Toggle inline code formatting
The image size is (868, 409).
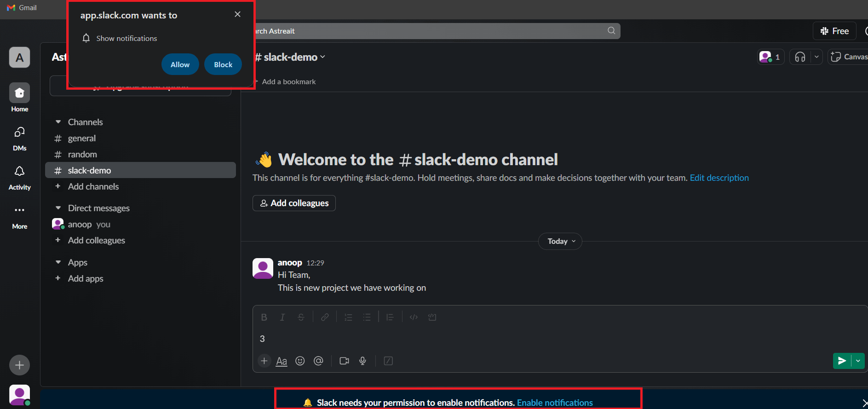[x=414, y=317]
